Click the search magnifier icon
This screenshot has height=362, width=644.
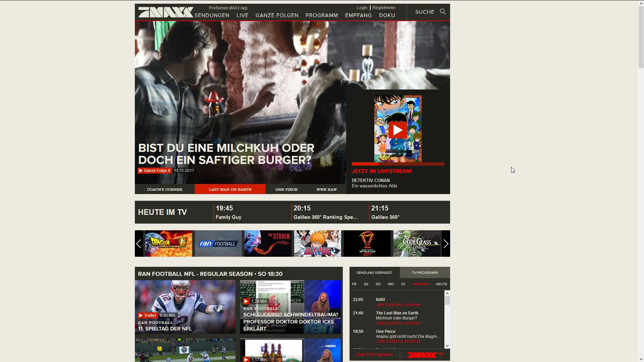(443, 12)
